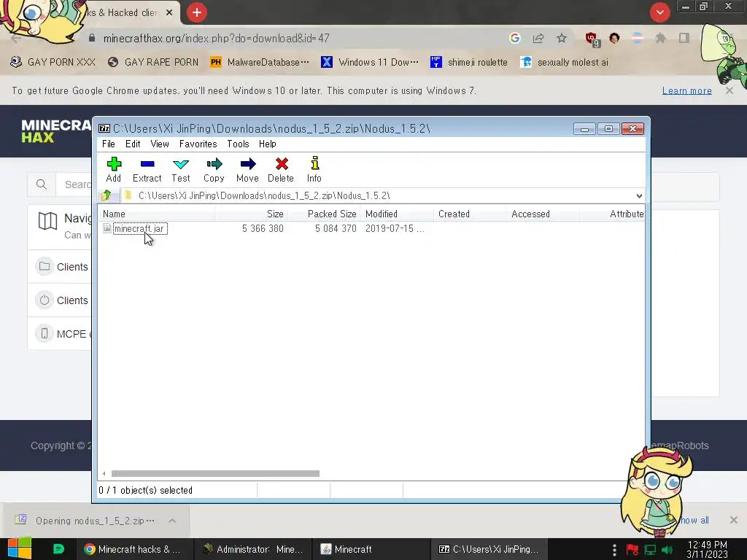Open the Edit menu in 7-Zip
This screenshot has width=747, height=560.
pos(133,144)
